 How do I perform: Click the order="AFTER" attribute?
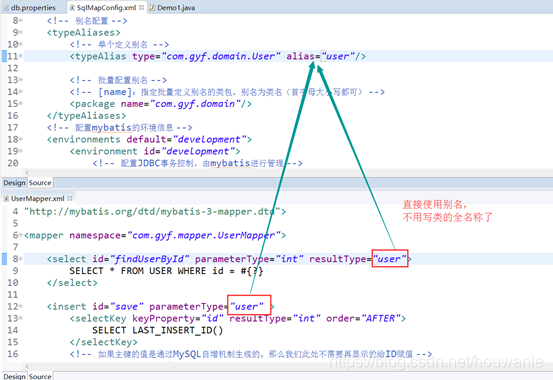click(x=363, y=318)
